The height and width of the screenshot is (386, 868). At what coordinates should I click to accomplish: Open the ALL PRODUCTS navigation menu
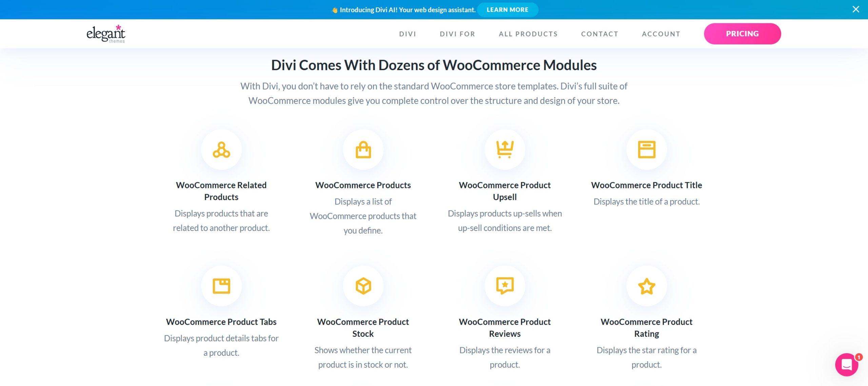coord(528,34)
